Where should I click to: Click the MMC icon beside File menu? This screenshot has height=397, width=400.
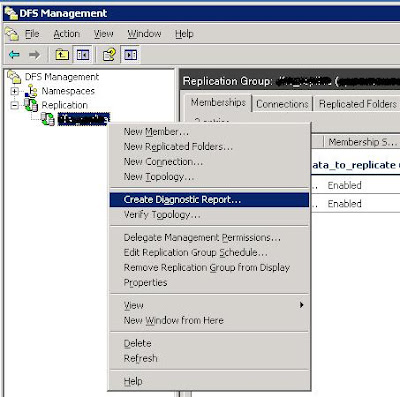click(12, 34)
